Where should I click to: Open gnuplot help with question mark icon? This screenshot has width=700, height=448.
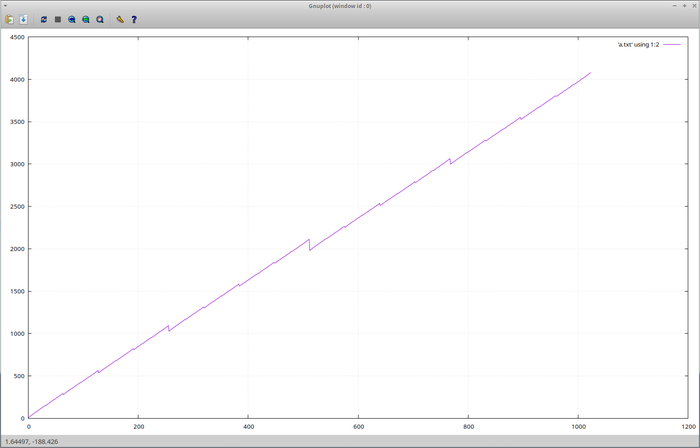point(134,19)
